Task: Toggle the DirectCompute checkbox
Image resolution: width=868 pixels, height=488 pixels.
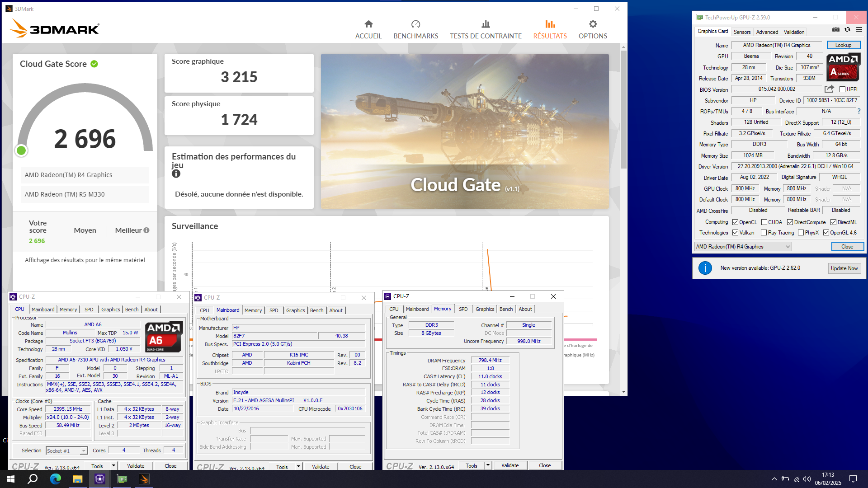Action: [x=790, y=222]
